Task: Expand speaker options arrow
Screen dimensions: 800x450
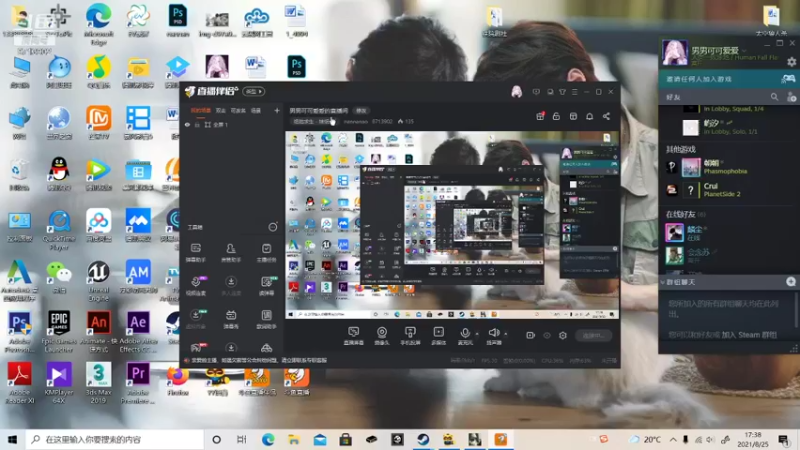Action: tap(506, 334)
